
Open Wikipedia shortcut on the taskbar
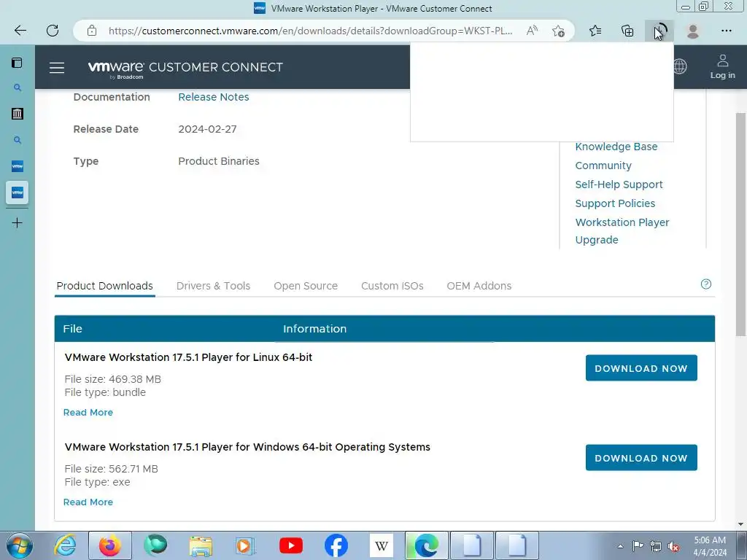pos(381,545)
